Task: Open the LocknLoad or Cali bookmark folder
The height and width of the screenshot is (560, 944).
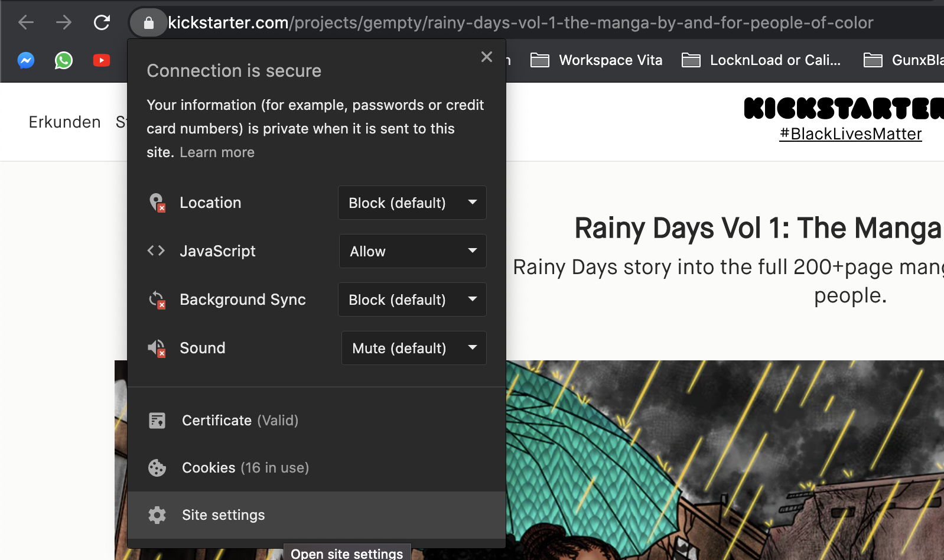Action: tap(761, 60)
